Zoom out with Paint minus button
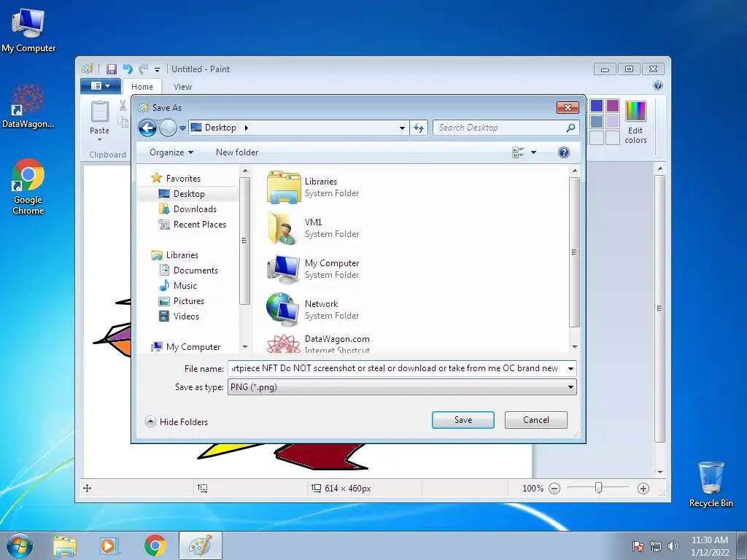This screenshot has height=560, width=747. [x=554, y=489]
